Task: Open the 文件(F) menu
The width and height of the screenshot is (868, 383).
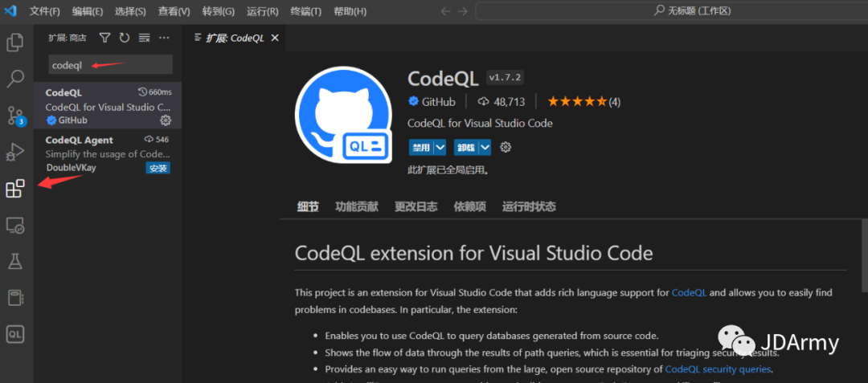Action: [44, 11]
